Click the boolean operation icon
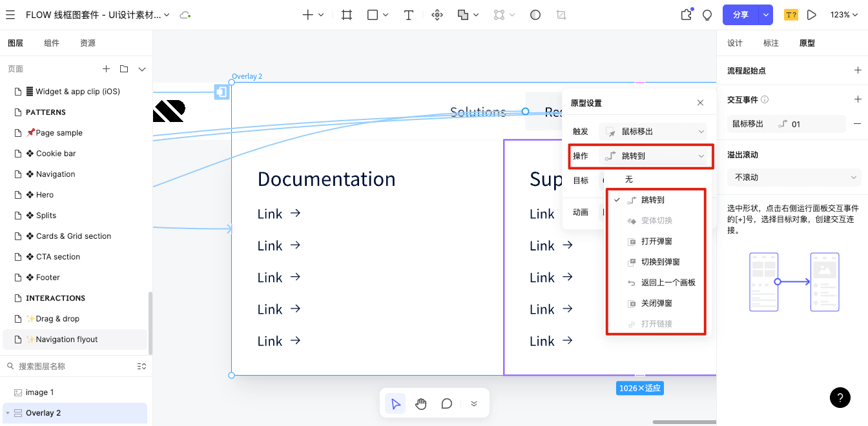This screenshot has height=426, width=868. point(463,15)
